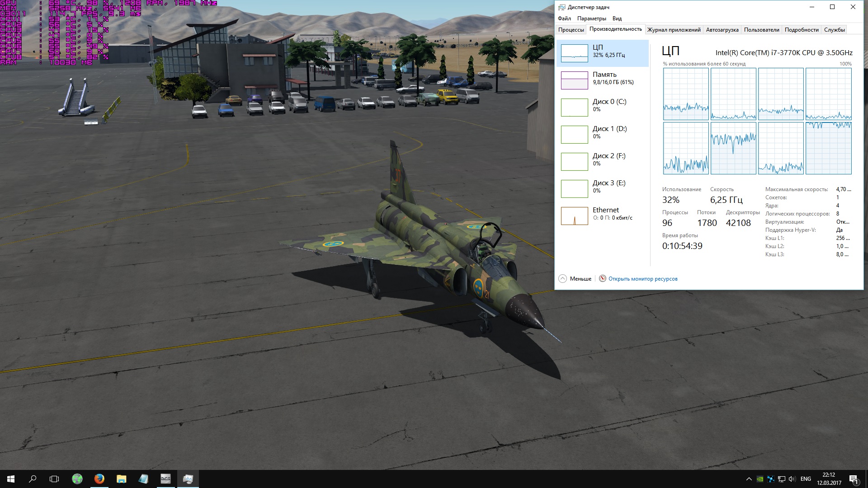The height and width of the screenshot is (488, 868).
Task: Collapse Task Manager with the Меньше chevron
Action: [562, 278]
